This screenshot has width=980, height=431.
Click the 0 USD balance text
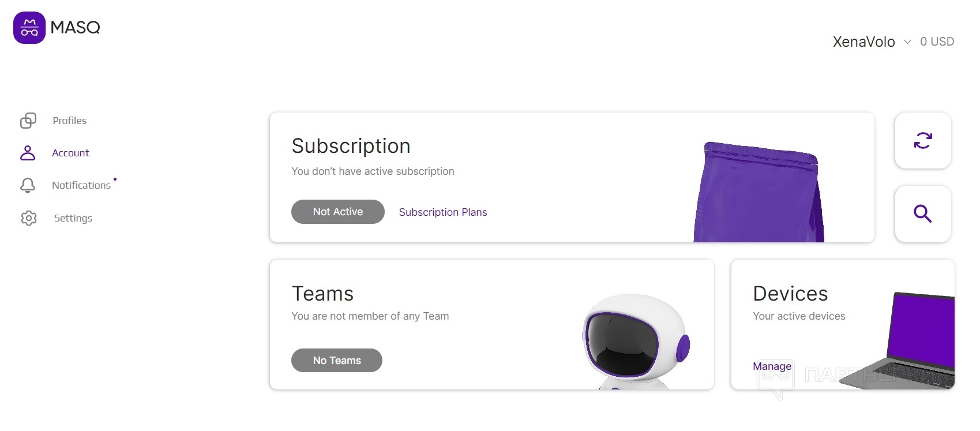click(937, 42)
